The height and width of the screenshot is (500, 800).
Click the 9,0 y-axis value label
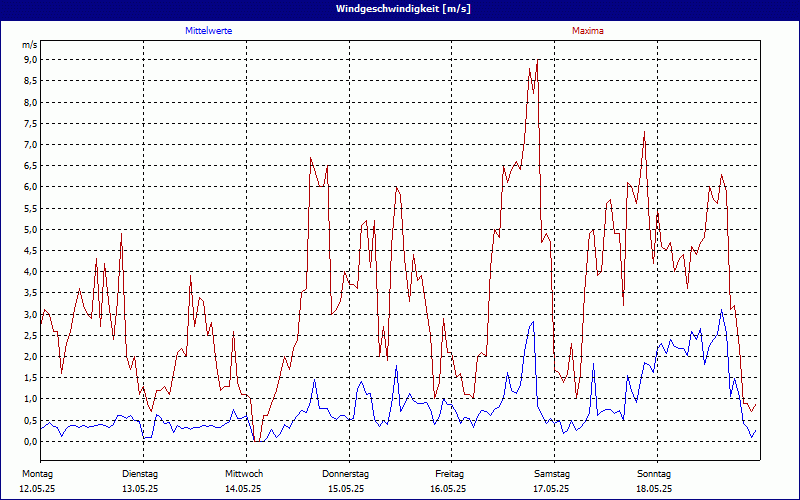(x=30, y=60)
